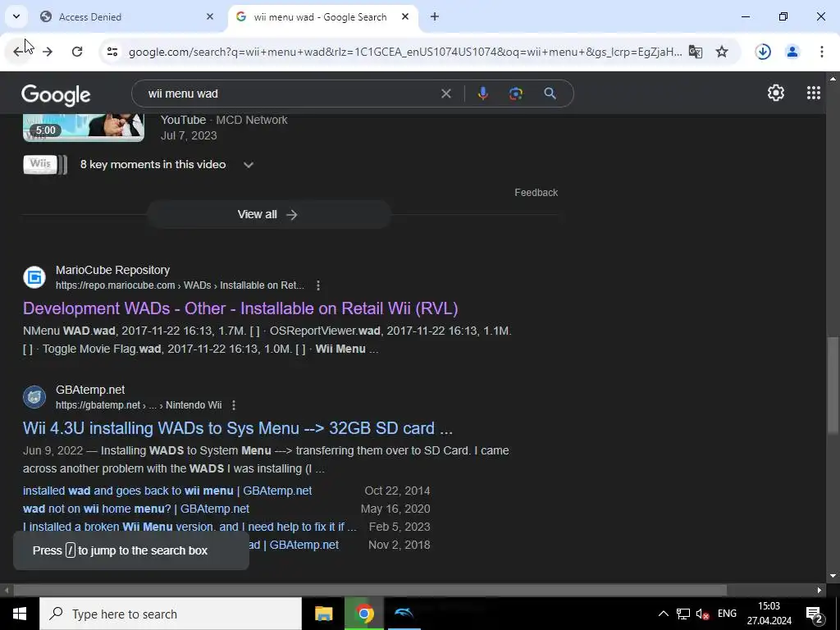Switch ENG input language indicator
The image size is (840, 630).
(x=727, y=614)
